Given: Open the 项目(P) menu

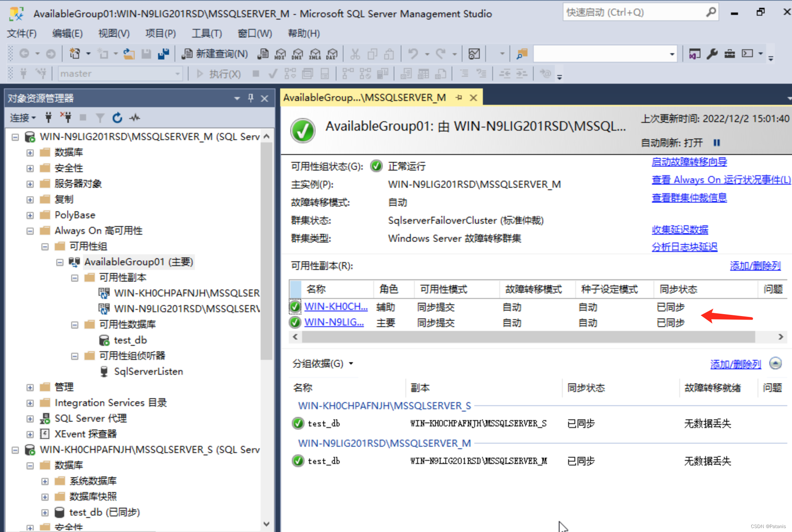Looking at the screenshot, I should (160, 34).
